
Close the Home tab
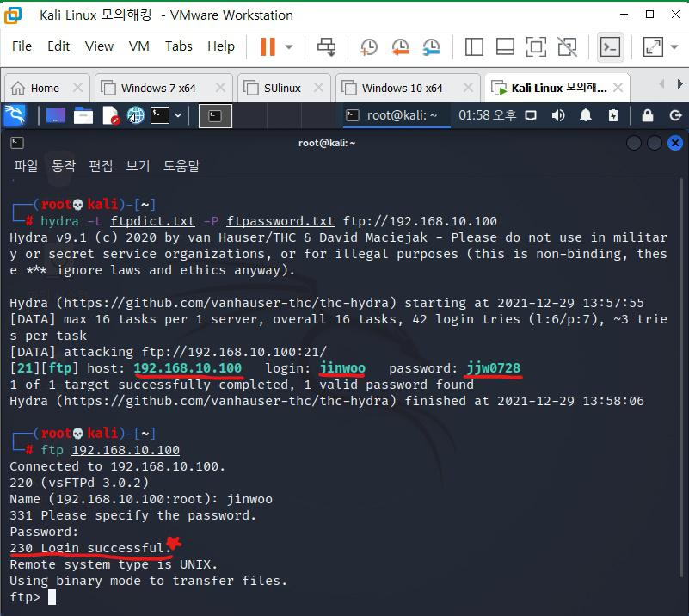(77, 88)
